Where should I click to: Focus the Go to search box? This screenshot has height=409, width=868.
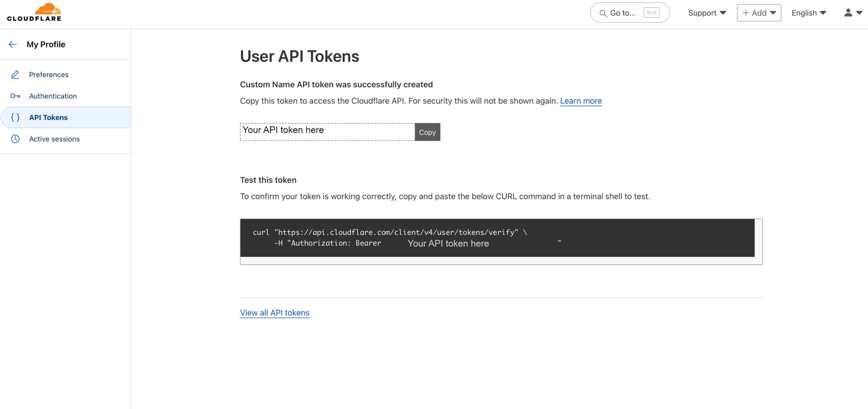point(630,13)
